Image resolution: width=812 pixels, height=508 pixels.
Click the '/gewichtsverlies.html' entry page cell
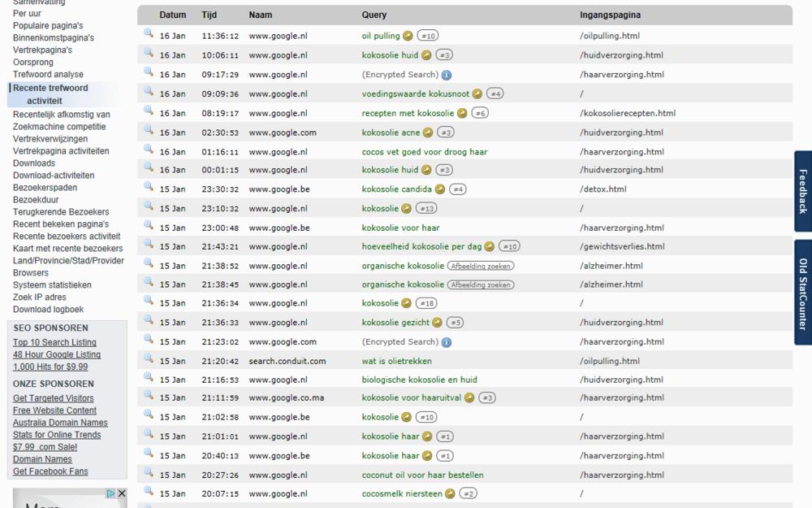pos(622,247)
